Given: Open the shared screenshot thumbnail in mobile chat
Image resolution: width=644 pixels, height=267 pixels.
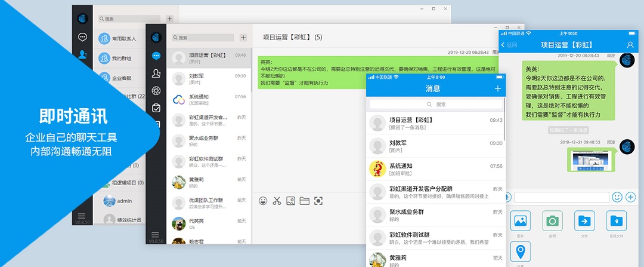Looking at the screenshot, I should pos(589,159).
